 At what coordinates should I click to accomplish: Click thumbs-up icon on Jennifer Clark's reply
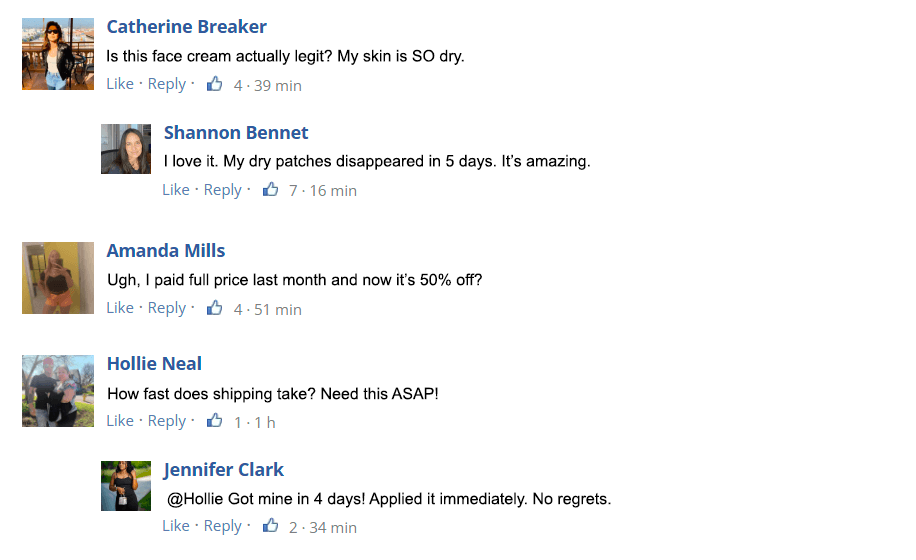[270, 526]
